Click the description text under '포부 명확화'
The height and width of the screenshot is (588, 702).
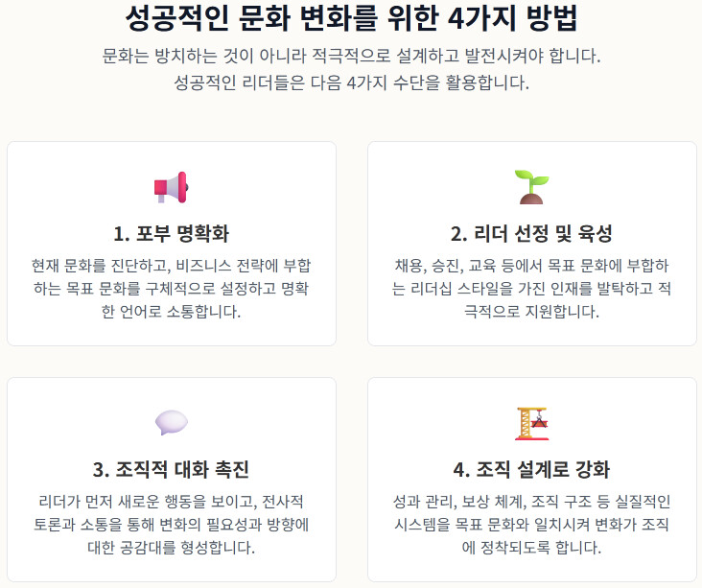pyautogui.click(x=171, y=288)
